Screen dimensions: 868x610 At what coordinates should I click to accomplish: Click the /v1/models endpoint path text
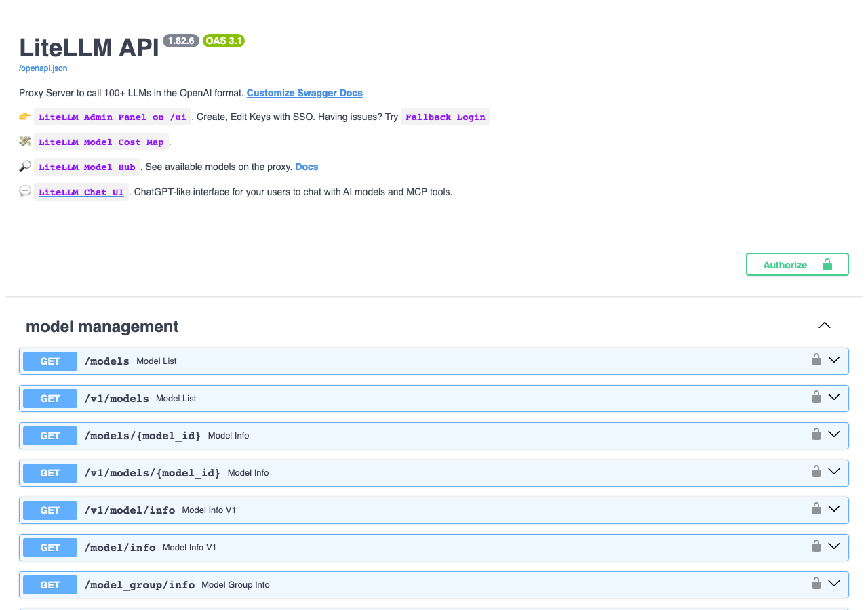(117, 399)
